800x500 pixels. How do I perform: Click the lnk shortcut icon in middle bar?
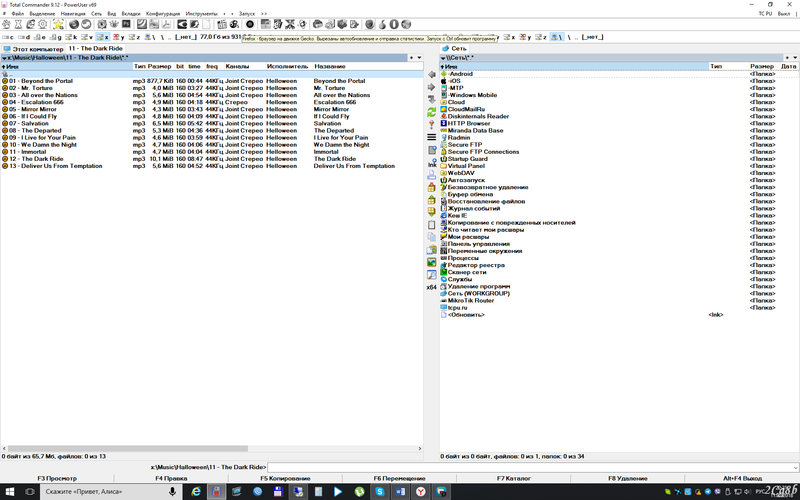point(432,163)
